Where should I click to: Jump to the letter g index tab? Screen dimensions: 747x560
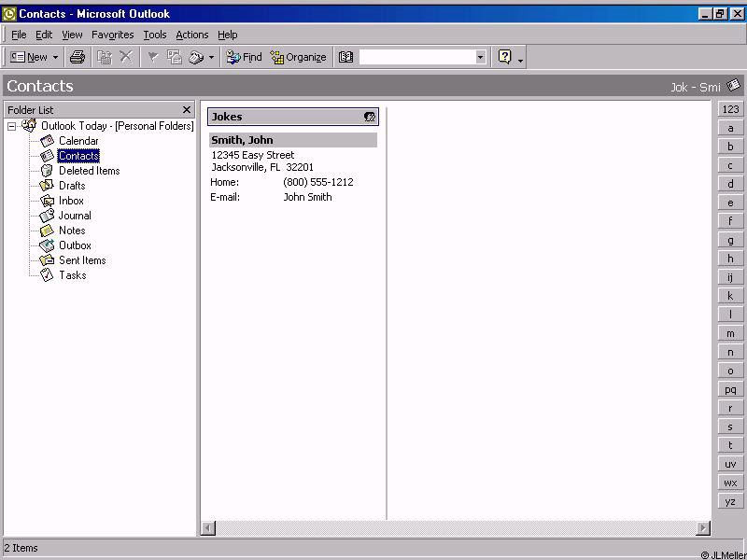730,240
